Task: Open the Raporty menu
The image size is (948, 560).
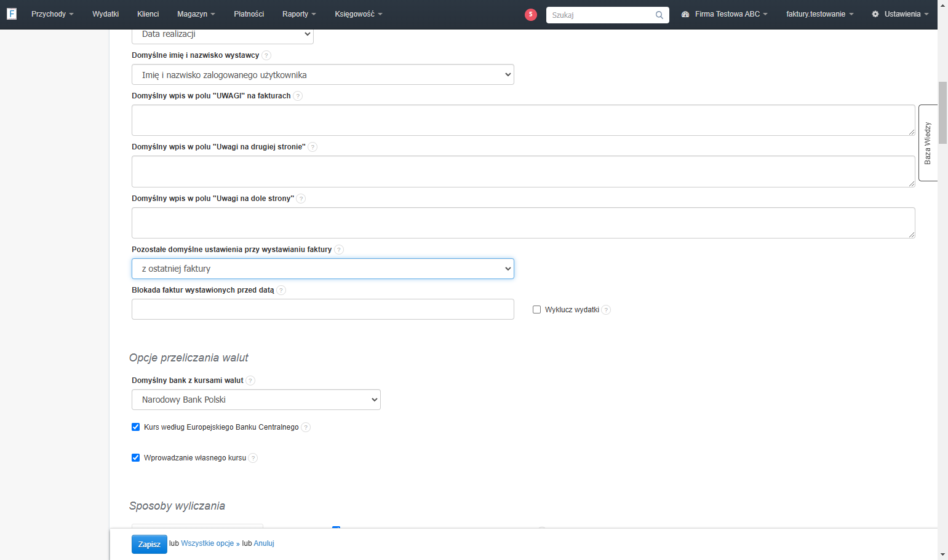Action: point(299,14)
